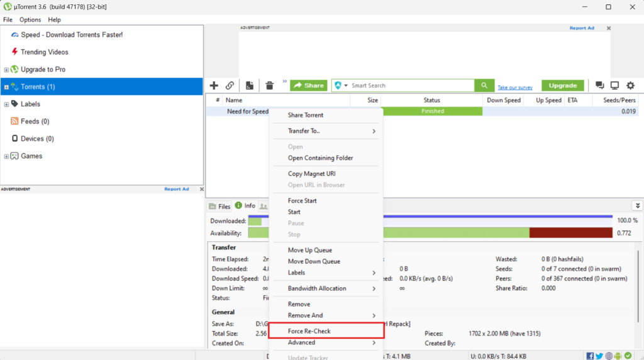Click the Downloaded progress bar
Image resolution: width=644 pixels, height=360 pixels.
click(x=430, y=221)
